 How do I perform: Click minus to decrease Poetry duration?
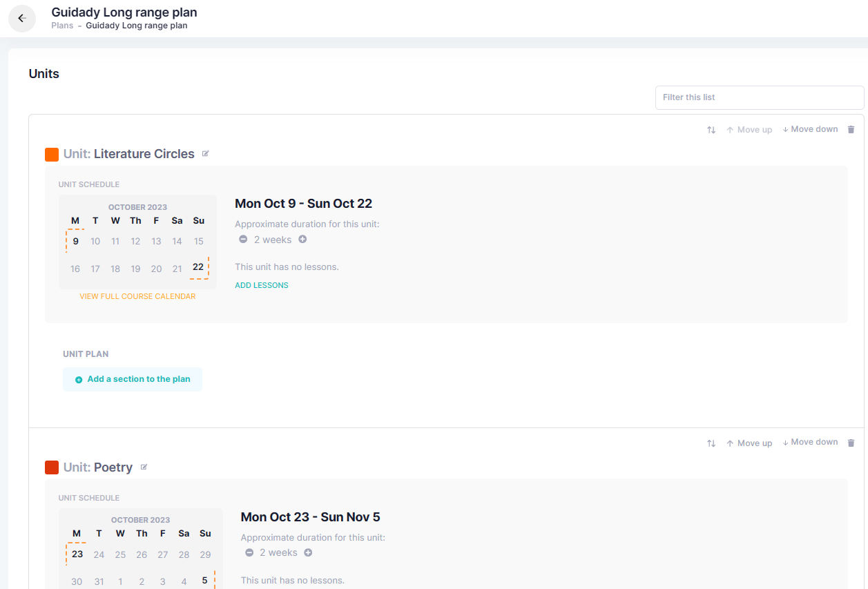click(249, 552)
